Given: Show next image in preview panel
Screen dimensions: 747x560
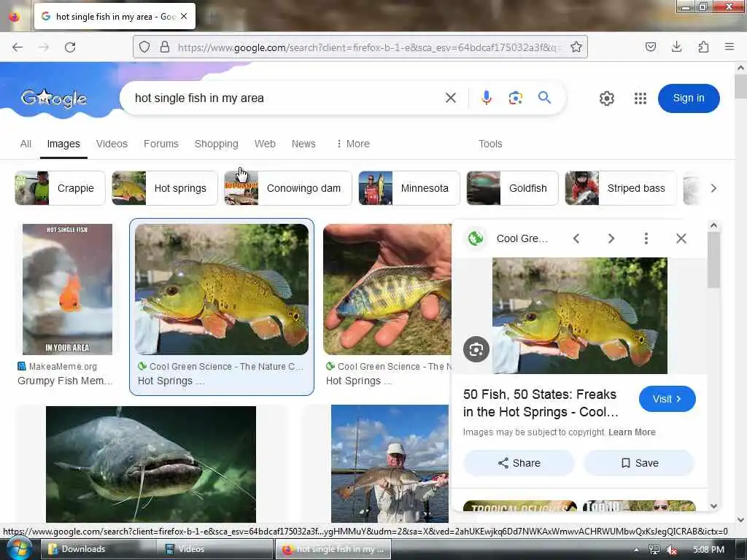Looking at the screenshot, I should tap(611, 238).
